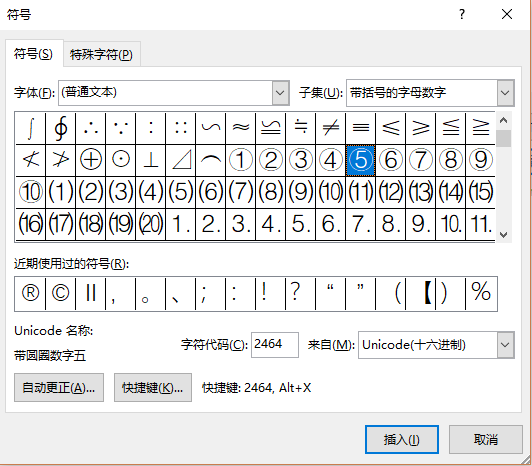Pick parenthesized number (1) symbol
The image size is (532, 466).
pyautogui.click(x=60, y=192)
